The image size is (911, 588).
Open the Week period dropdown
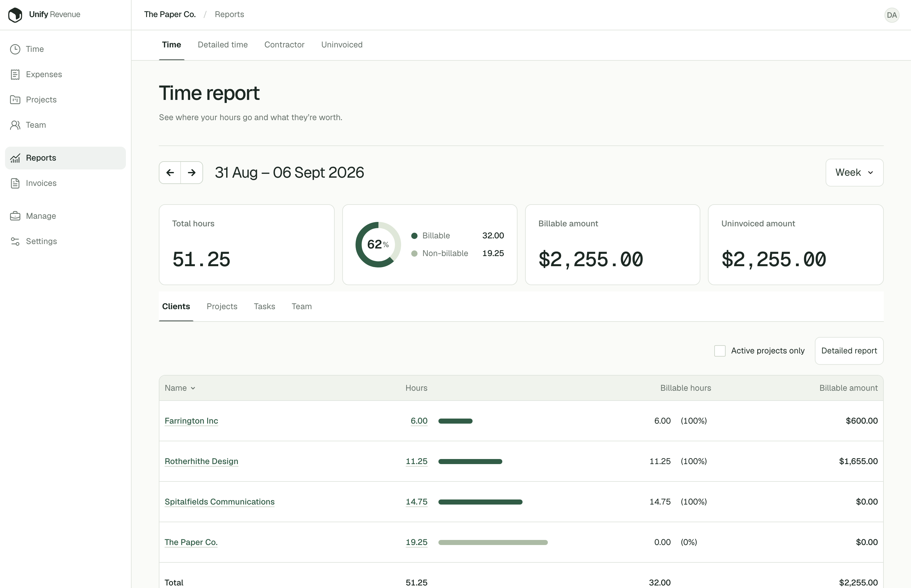click(854, 173)
